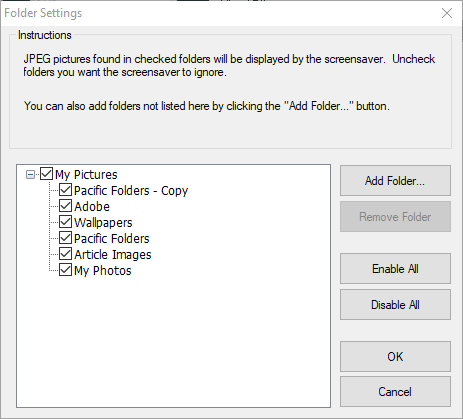Viewport: 463px width, 419px height.
Task: Confirm settings with the OK button
Action: (x=395, y=357)
